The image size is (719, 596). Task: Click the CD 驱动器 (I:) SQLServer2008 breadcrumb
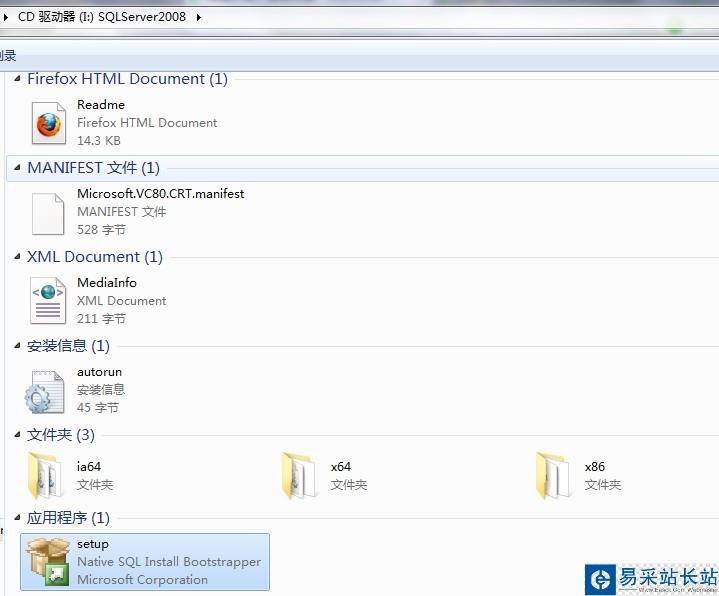pos(102,17)
